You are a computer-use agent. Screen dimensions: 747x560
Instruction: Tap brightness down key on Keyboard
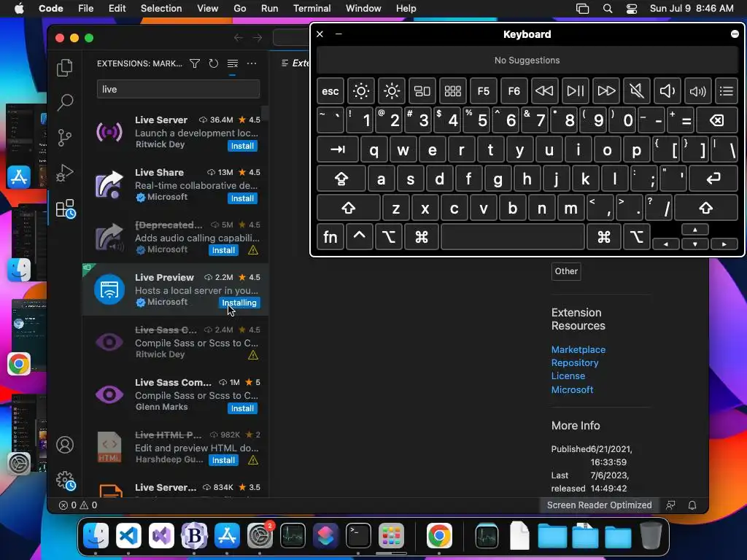point(360,91)
